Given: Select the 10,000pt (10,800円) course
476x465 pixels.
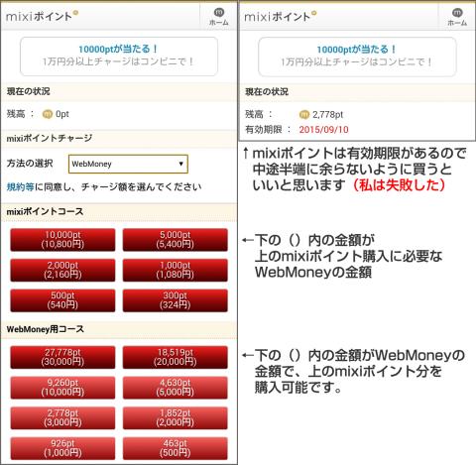Looking at the screenshot, I should pyautogui.click(x=62, y=240).
